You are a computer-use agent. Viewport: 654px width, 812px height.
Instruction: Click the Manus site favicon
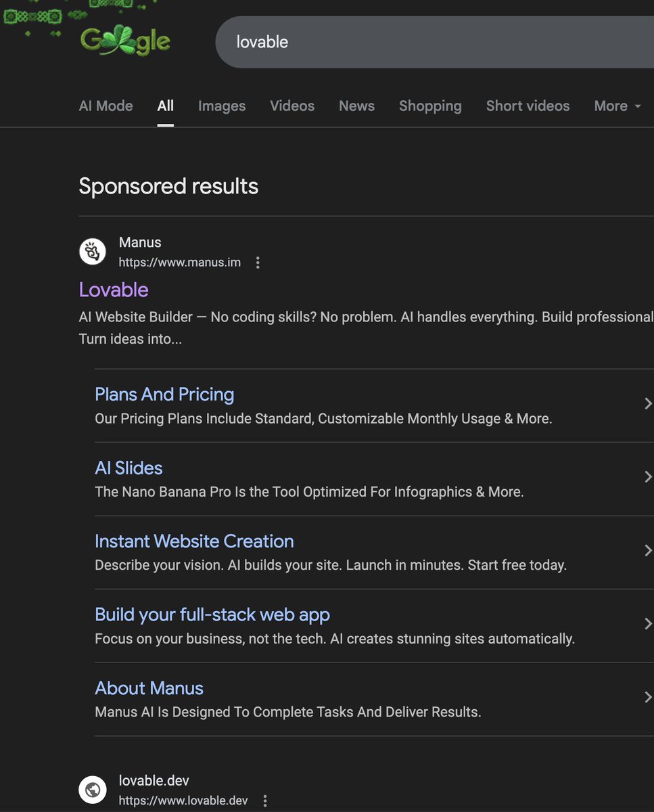coord(93,252)
